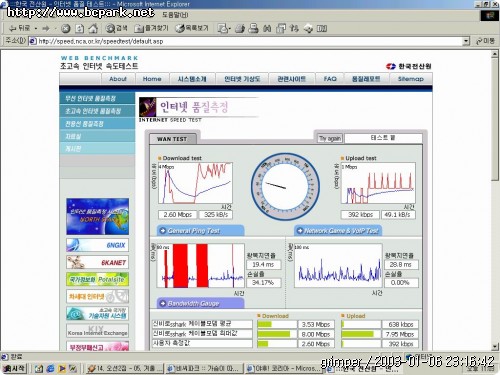Open the Mail toolbar icon
This screenshot has height=375, width=500.
click(x=224, y=28)
